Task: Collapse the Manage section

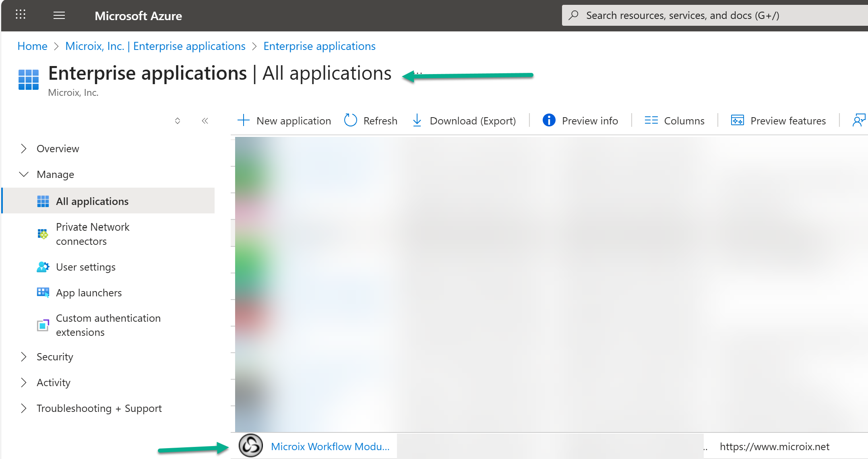Action: pos(24,174)
